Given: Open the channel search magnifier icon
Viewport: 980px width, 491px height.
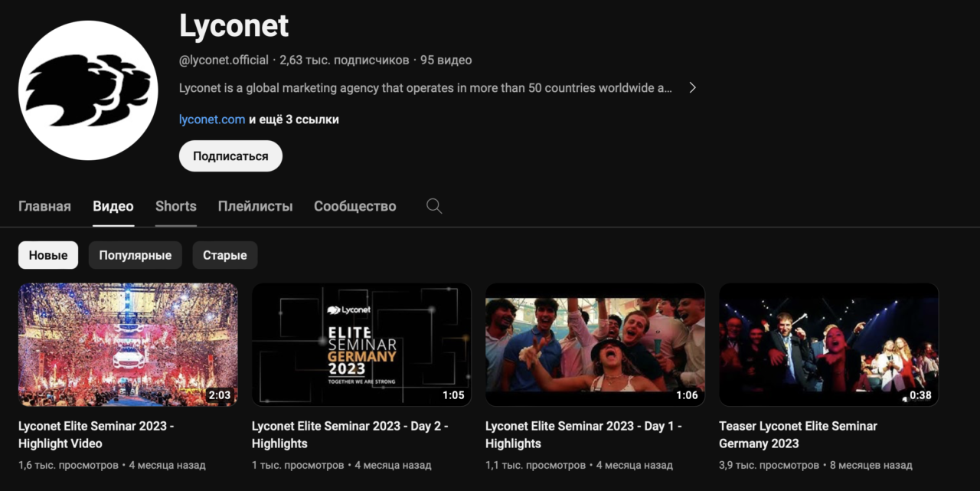Looking at the screenshot, I should coord(434,206).
